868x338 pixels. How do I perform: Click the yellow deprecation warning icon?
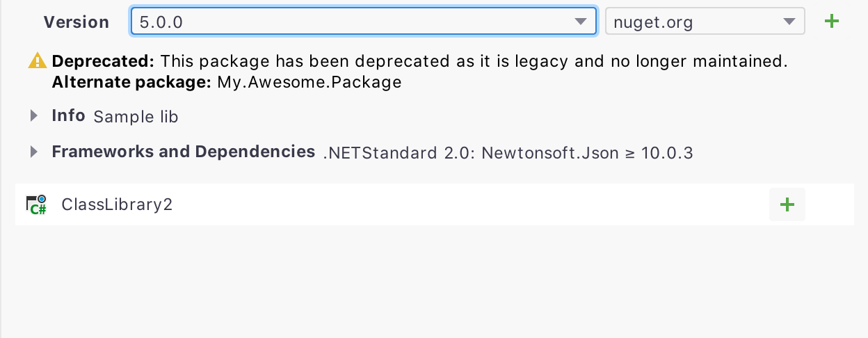click(x=37, y=61)
